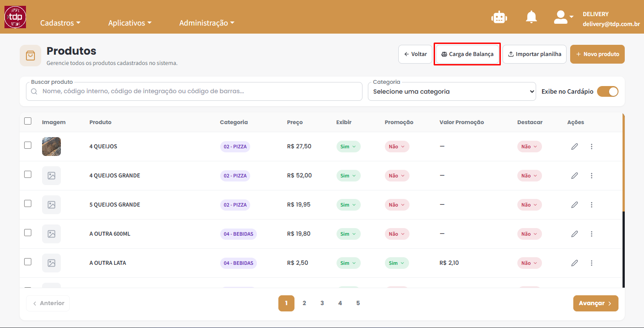The image size is (644, 328).
Task: Open Promoção Não dropdown for 4 QUEIJOS GRANDE
Action: click(x=397, y=176)
